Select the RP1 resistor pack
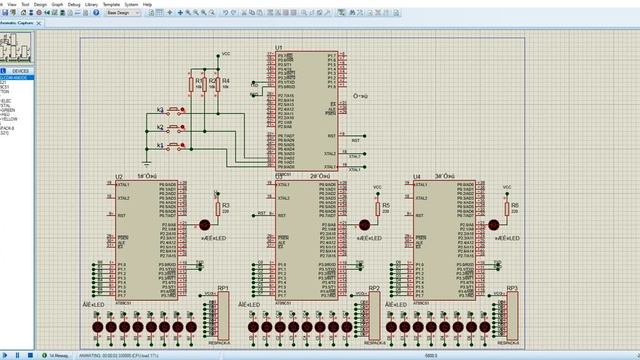640x360 pixels. pos(223,316)
